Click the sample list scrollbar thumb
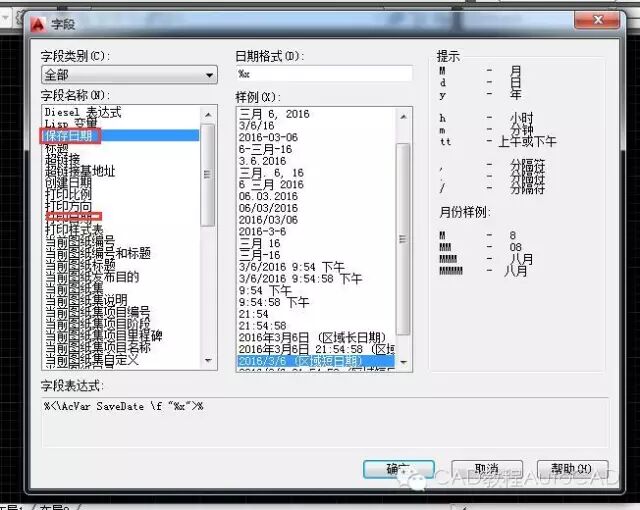Image resolution: width=640 pixels, height=510 pixels. click(x=403, y=239)
